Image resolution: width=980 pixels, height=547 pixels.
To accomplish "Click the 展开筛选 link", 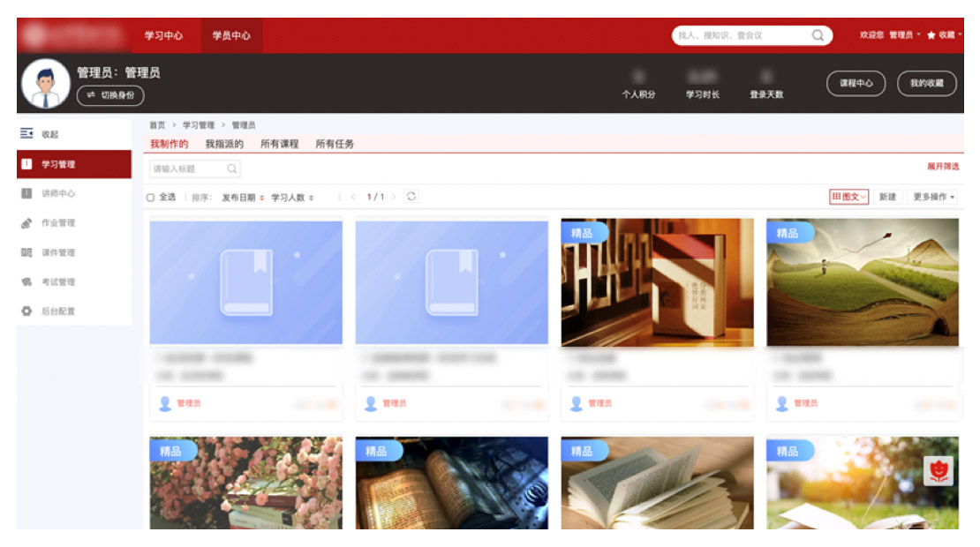I will click(x=942, y=166).
